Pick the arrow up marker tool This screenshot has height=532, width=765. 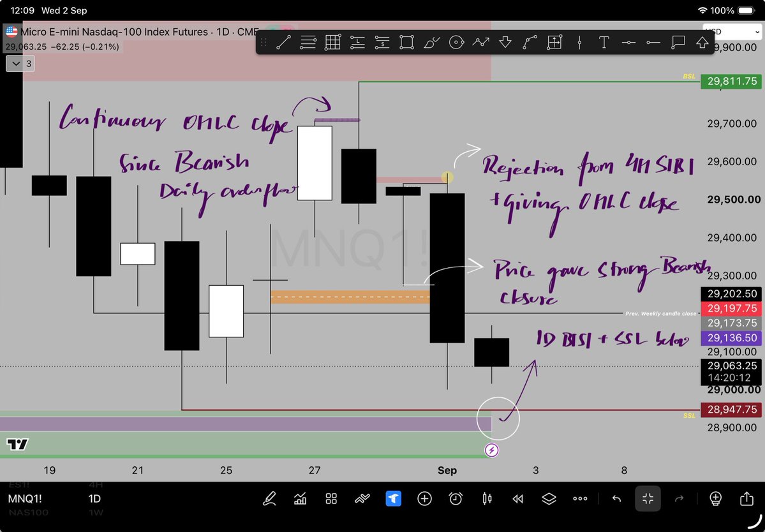(702, 43)
